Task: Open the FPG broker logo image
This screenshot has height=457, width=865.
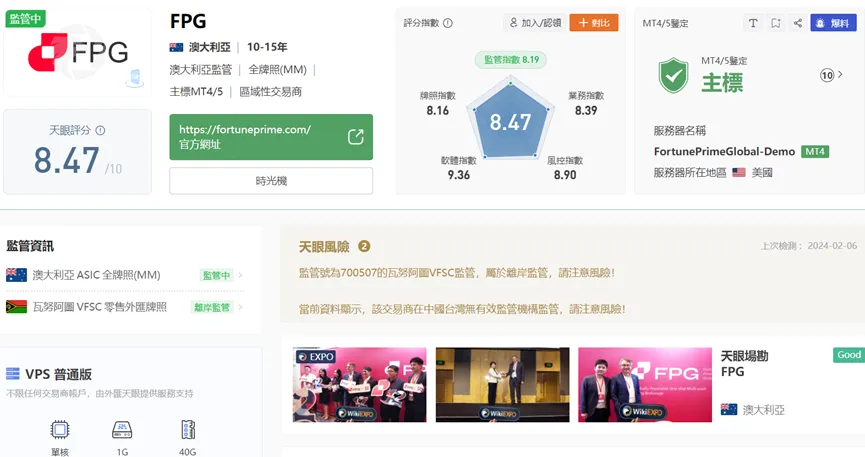Action: point(77,52)
